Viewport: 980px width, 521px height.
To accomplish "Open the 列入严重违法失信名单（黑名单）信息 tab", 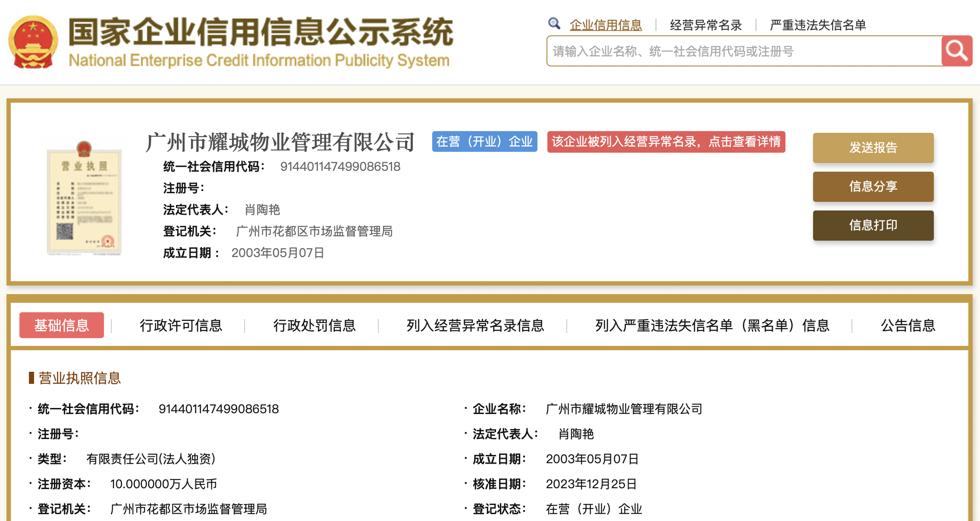I will (712, 325).
